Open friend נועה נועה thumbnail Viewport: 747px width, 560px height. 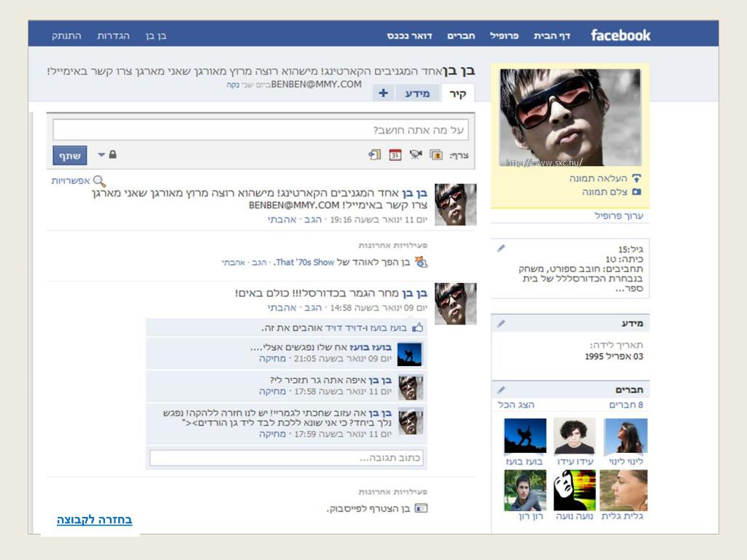click(575, 491)
